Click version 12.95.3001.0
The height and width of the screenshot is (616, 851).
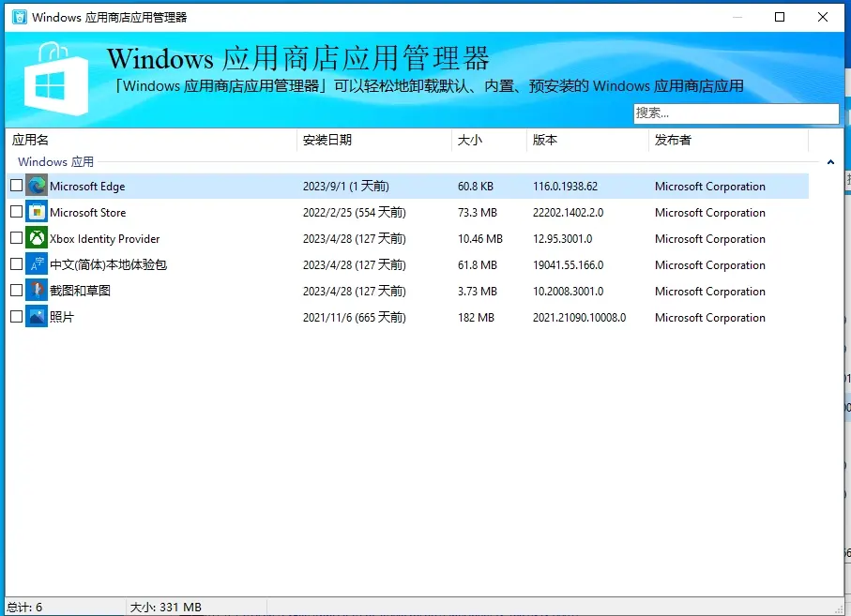(562, 239)
